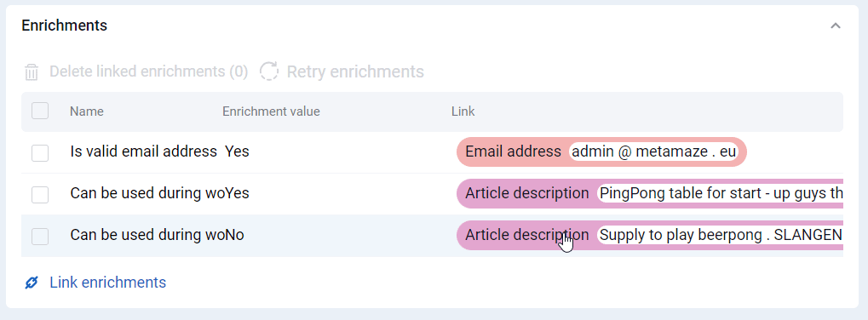
Task: Click the trash can delete icon
Action: click(32, 71)
